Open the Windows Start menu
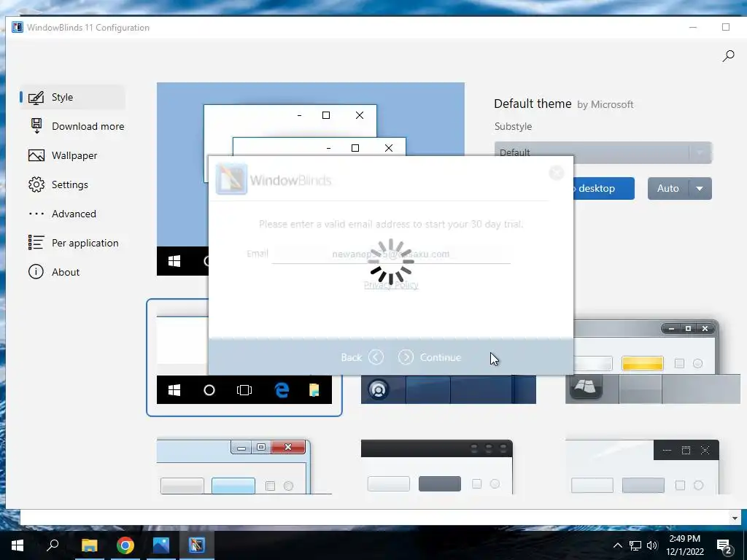This screenshot has width=747, height=560. pos(18,545)
